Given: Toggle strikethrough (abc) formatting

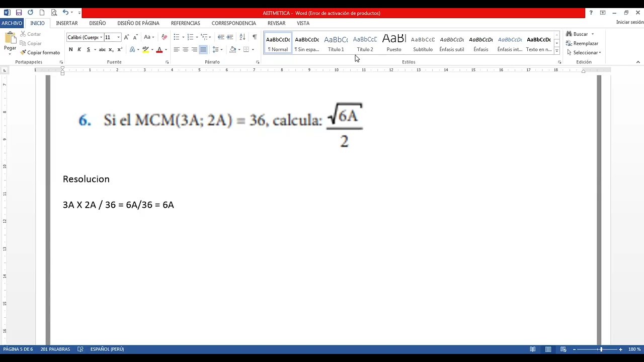Looking at the screenshot, I should coord(102,50).
